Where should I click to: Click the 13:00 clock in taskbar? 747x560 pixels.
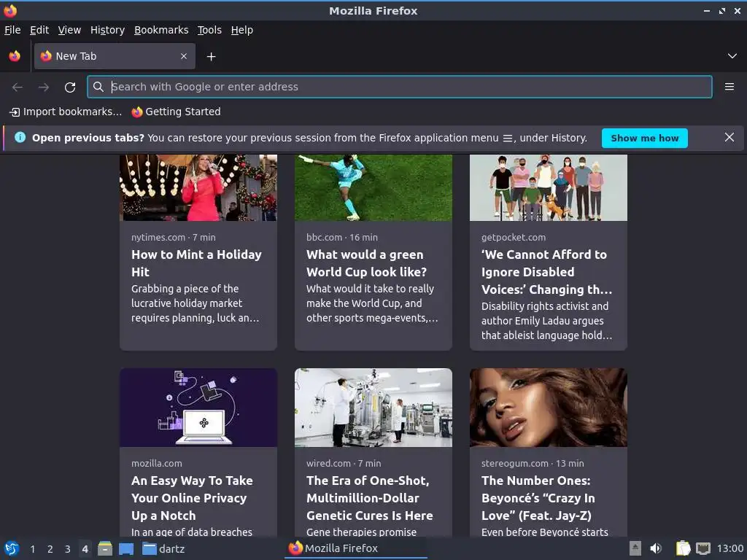pyautogui.click(x=729, y=548)
